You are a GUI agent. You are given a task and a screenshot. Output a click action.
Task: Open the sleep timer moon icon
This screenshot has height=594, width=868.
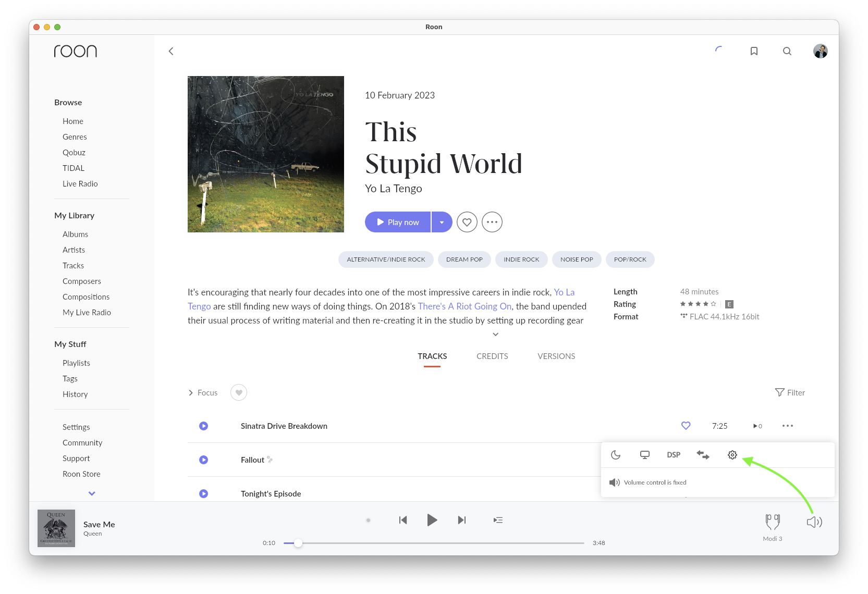[x=616, y=455]
